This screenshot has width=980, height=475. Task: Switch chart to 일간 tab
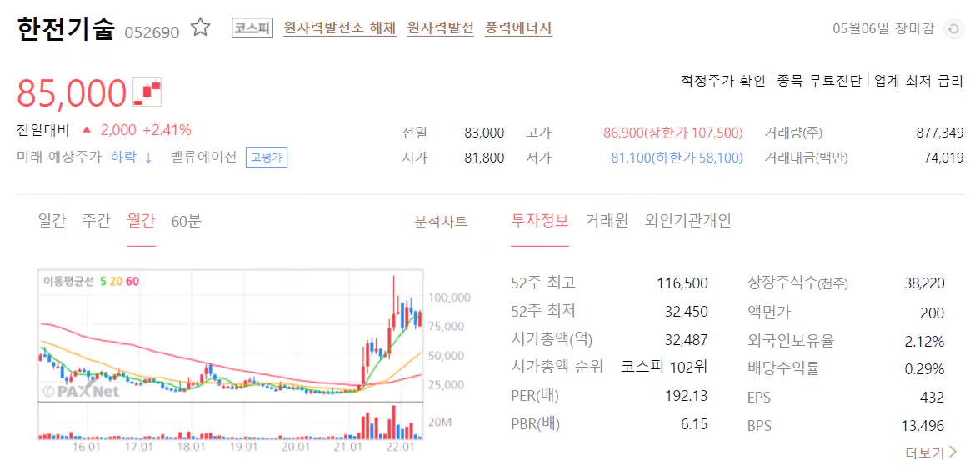pyautogui.click(x=52, y=221)
